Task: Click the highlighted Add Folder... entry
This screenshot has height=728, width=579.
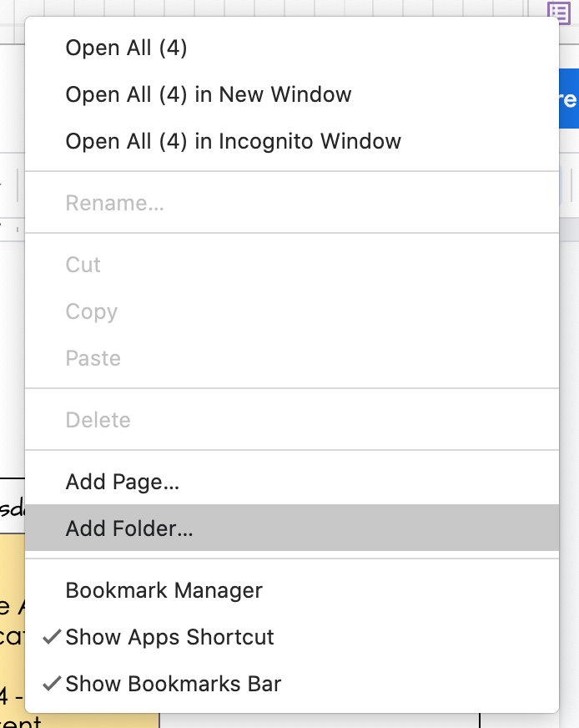Action: [129, 528]
